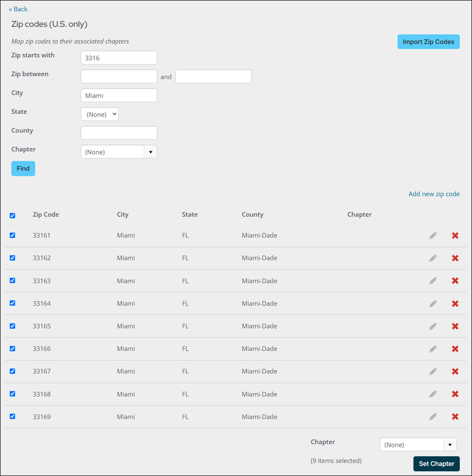
Task: Click the Find button
Action: (x=23, y=169)
